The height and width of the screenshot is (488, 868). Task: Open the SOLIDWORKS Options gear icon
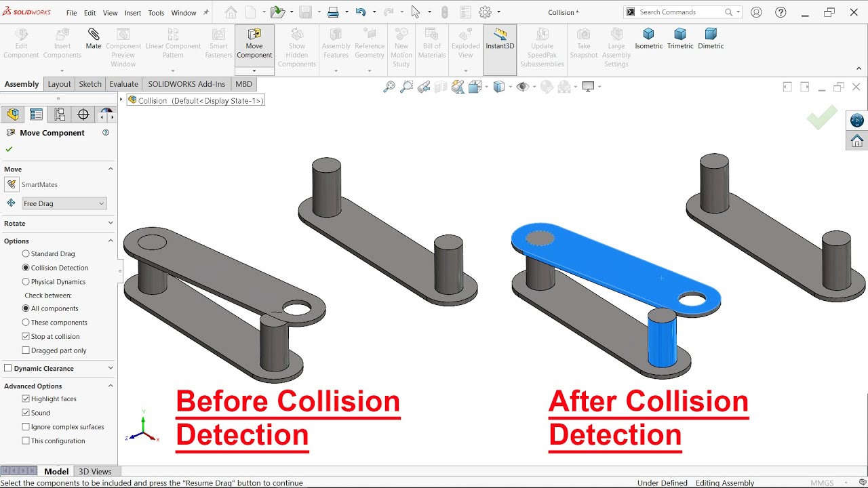(485, 12)
